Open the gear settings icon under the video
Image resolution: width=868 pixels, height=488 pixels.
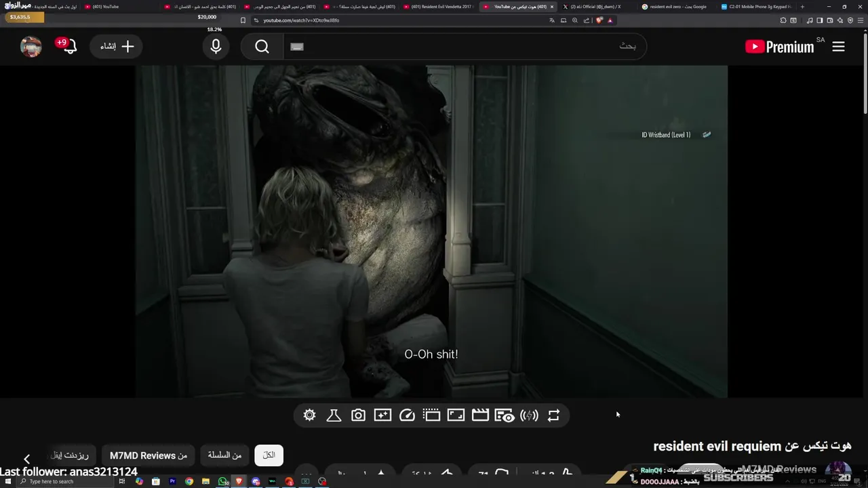click(x=310, y=415)
